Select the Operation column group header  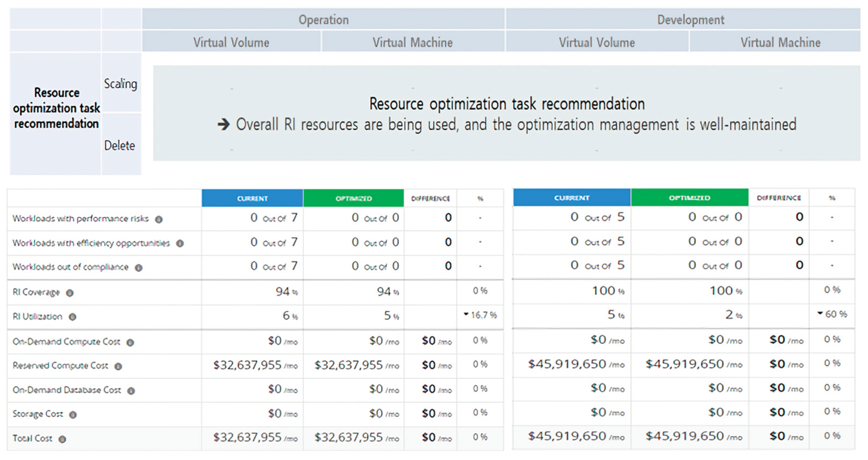coord(323,20)
